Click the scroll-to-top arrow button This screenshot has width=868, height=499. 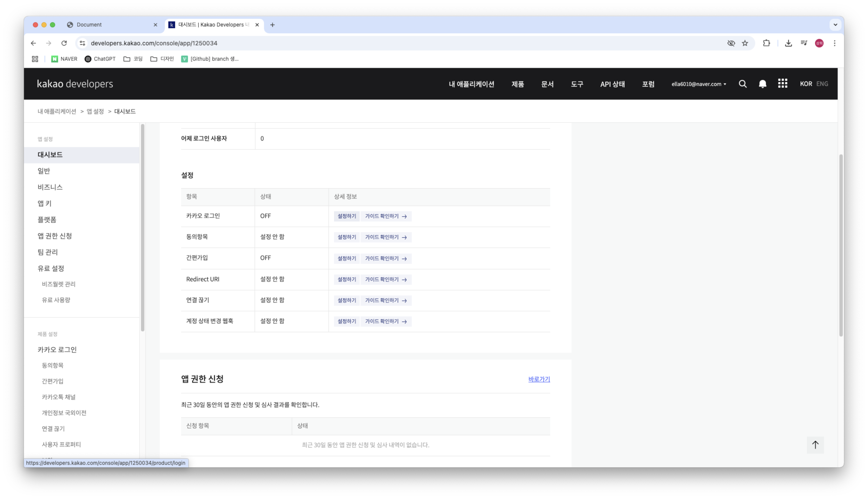point(815,445)
